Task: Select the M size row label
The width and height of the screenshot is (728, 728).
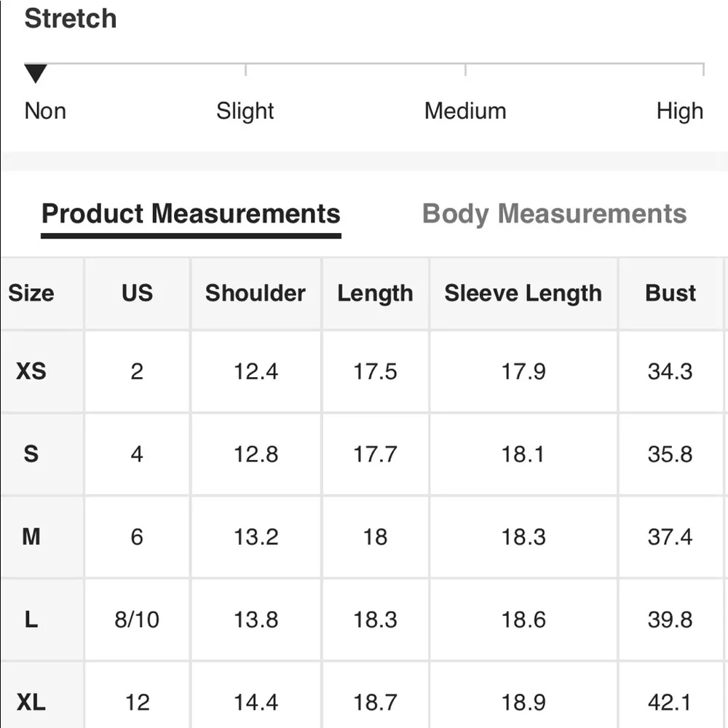Action: (31, 537)
